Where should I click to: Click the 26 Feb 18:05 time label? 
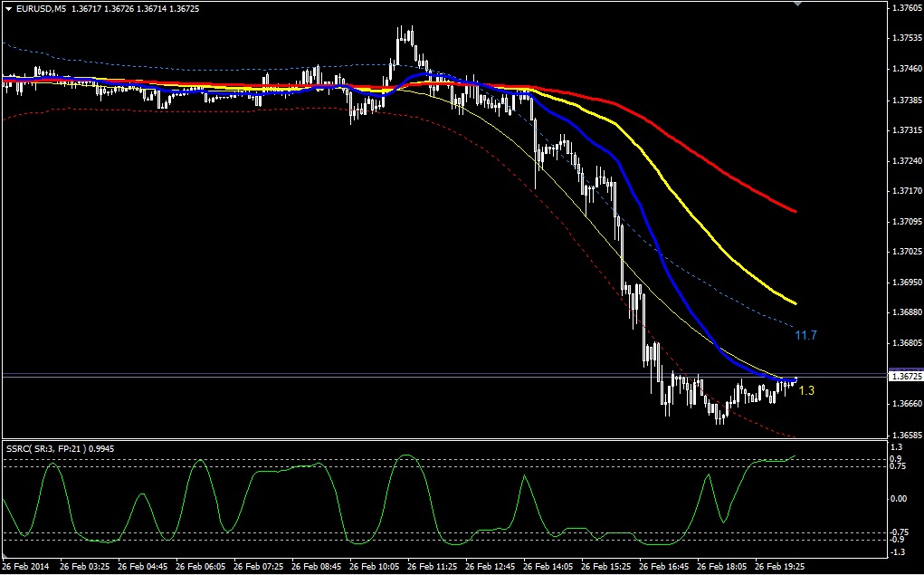point(722,567)
